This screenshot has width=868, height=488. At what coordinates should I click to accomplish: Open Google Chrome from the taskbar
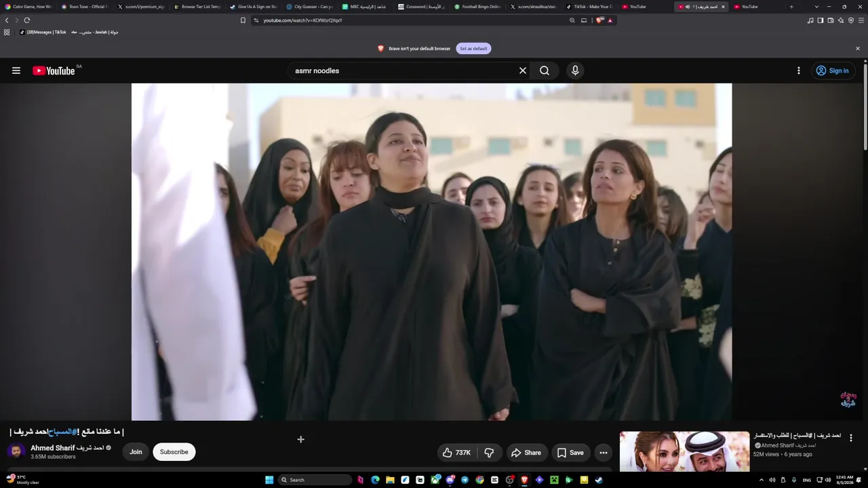click(x=479, y=480)
